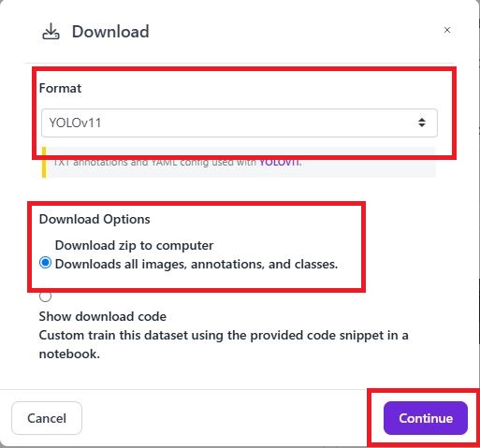Viewport: 480px width, 448px height.
Task: Click the Downloads all images, annotations description
Action: [x=196, y=265]
